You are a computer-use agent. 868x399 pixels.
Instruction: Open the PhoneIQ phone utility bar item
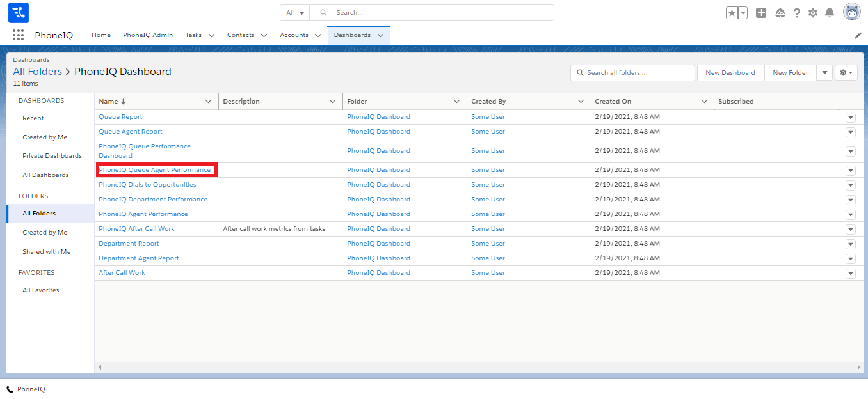point(26,389)
